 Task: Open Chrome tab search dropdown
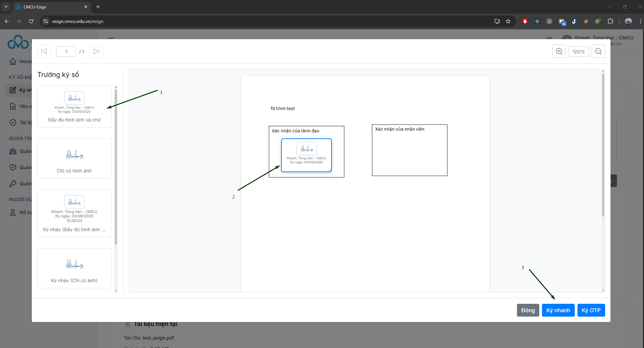pyautogui.click(x=6, y=7)
